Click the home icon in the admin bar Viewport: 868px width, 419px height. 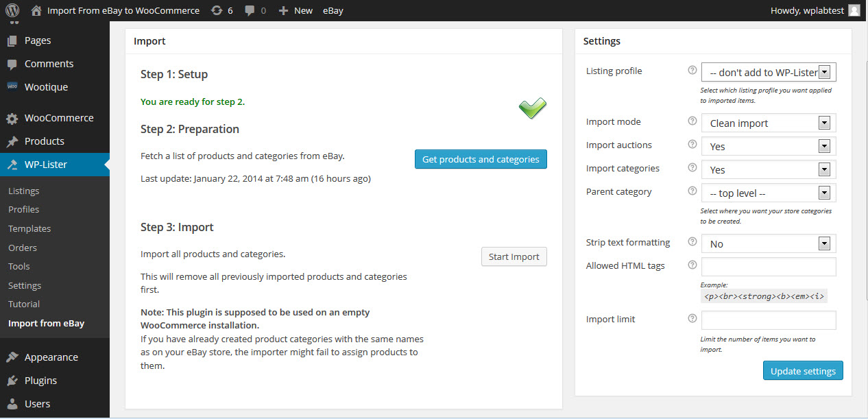coord(36,10)
